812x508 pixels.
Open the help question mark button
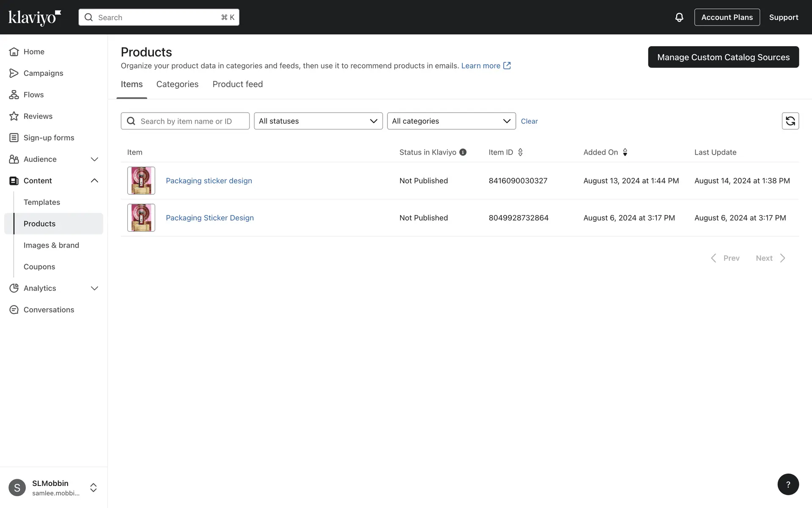pyautogui.click(x=788, y=484)
